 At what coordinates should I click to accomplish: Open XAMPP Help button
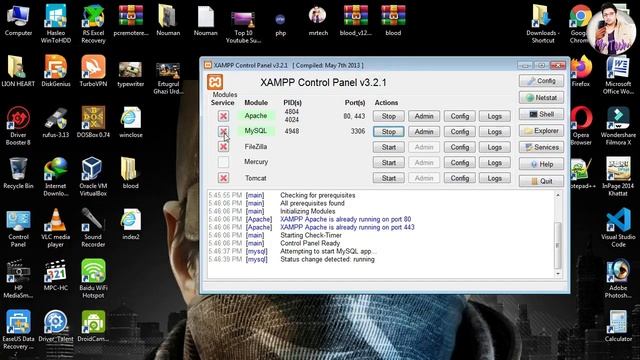point(541,164)
